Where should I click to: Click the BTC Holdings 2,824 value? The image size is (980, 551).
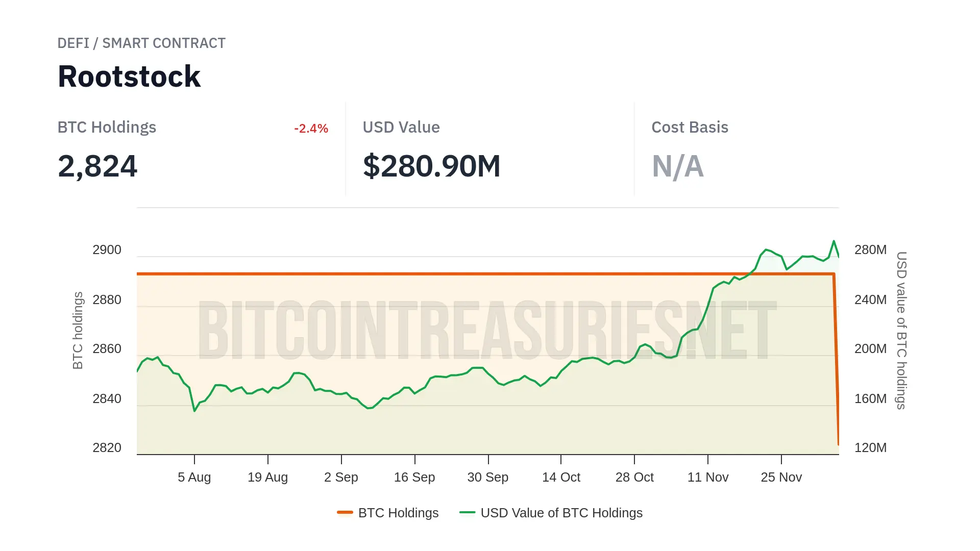(x=97, y=166)
